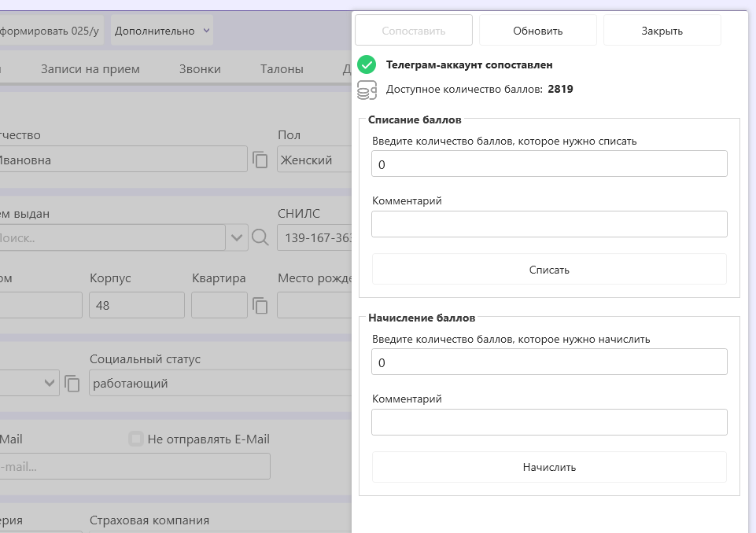Viewport: 756px width, 533px height.
Task: Click the Начисление баллов group title
Action: click(x=422, y=318)
